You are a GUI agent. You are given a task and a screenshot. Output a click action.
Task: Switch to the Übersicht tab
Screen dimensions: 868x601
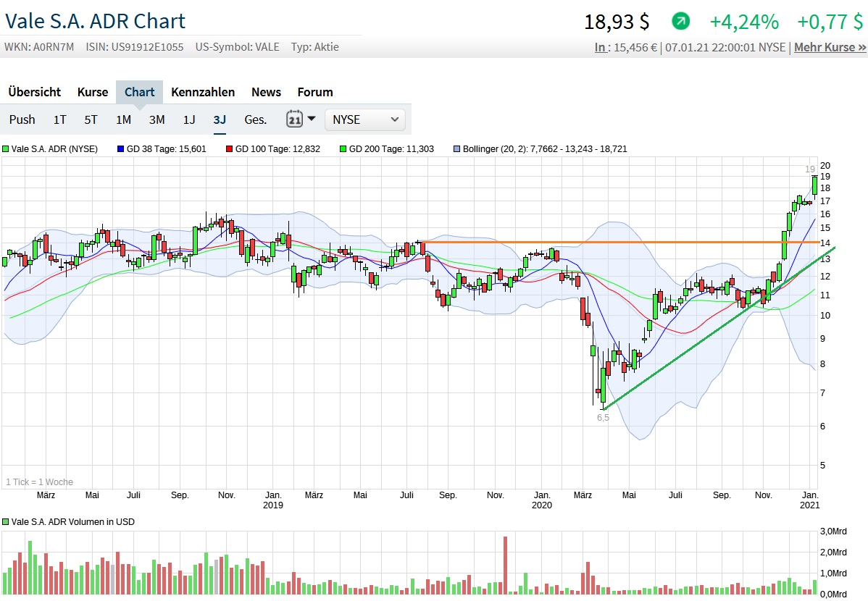coord(35,92)
